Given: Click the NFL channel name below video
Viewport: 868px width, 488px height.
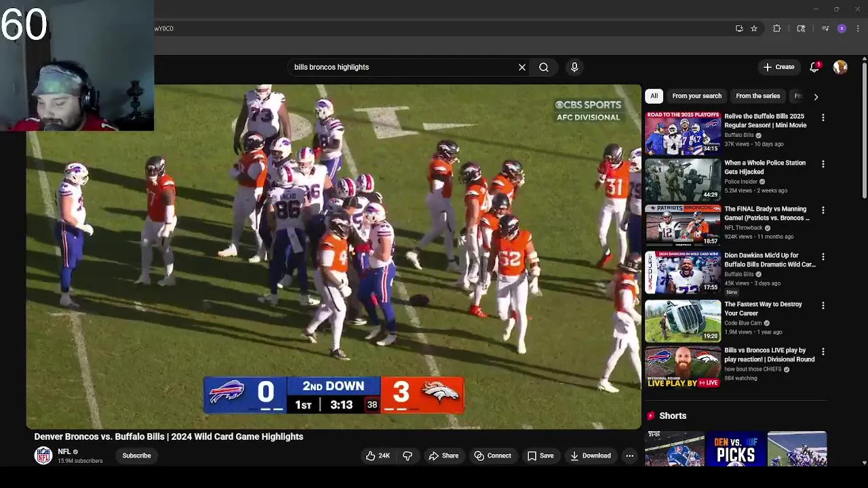Looking at the screenshot, I should click(64, 451).
